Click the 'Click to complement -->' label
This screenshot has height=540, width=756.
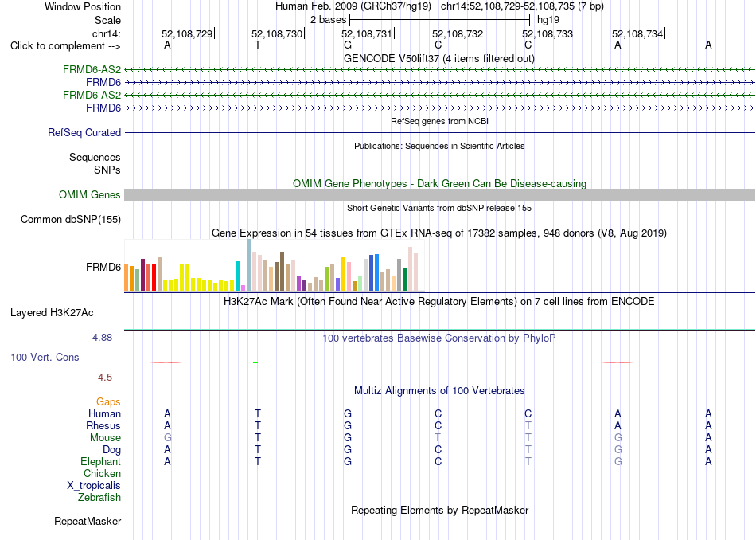point(65,46)
